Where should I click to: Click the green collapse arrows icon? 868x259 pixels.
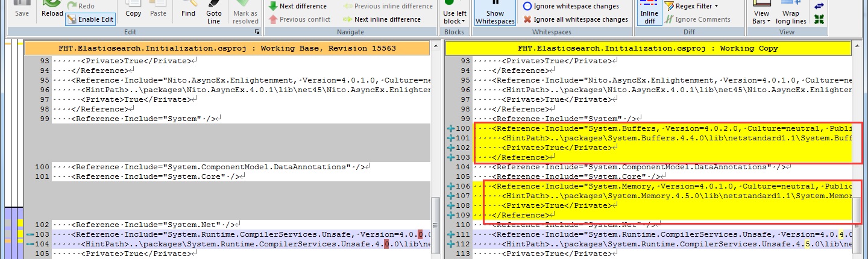tap(819, 19)
